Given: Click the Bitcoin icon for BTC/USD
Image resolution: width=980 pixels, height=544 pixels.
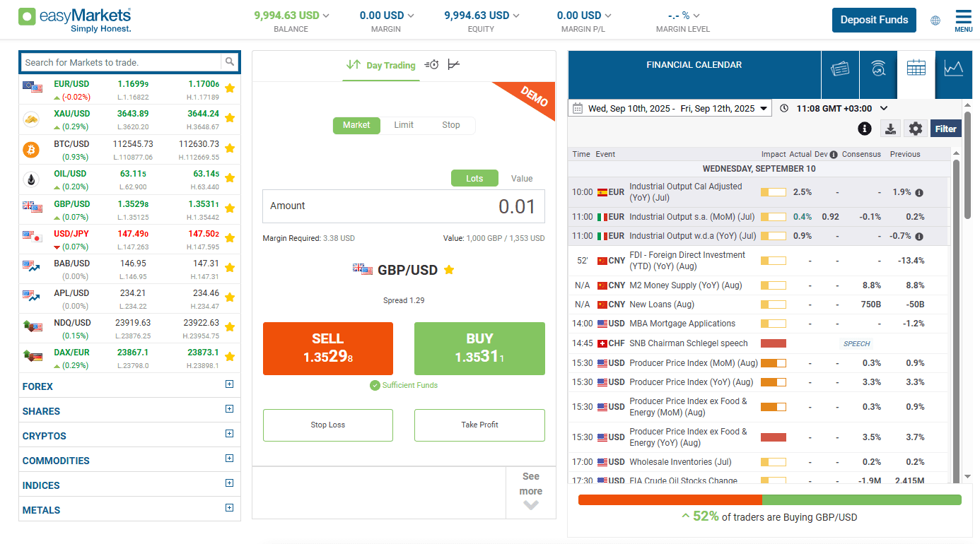Looking at the screenshot, I should click(31, 150).
